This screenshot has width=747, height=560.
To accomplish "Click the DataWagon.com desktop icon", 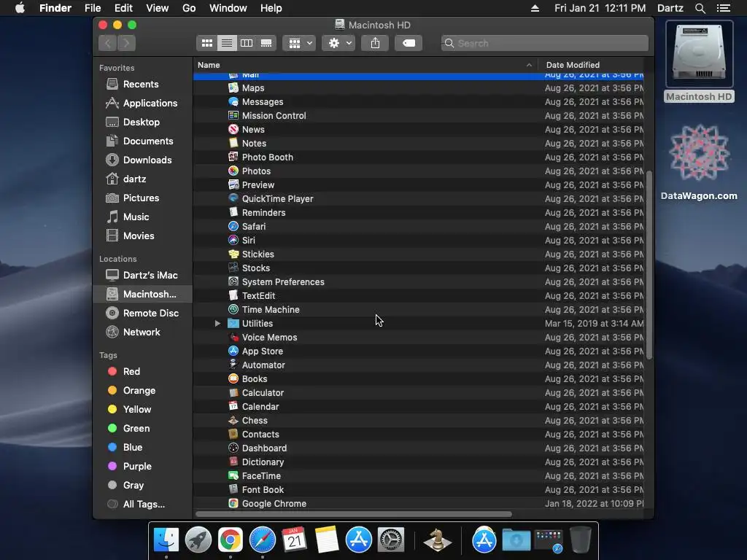I will pyautogui.click(x=699, y=162).
